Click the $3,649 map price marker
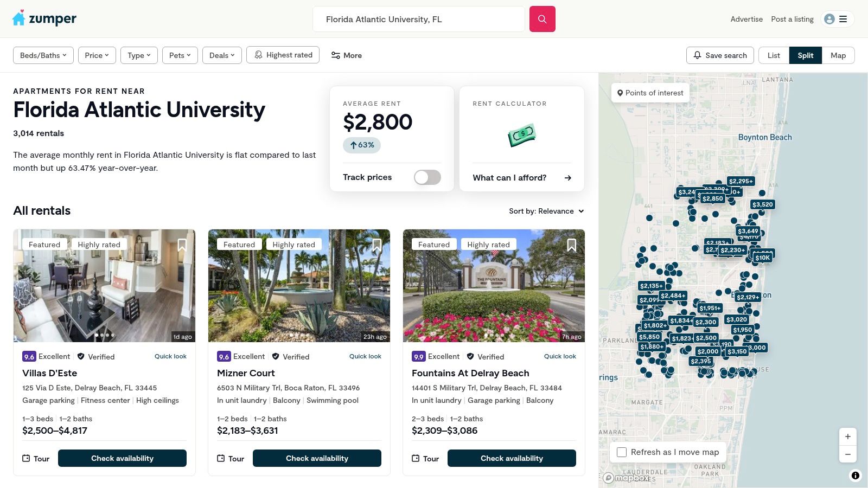 click(x=748, y=231)
